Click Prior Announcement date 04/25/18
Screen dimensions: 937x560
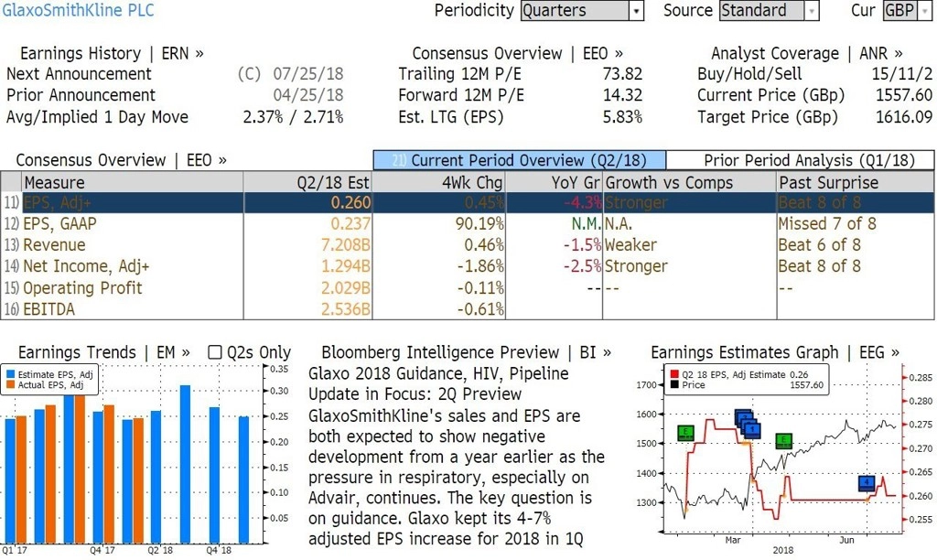click(307, 96)
